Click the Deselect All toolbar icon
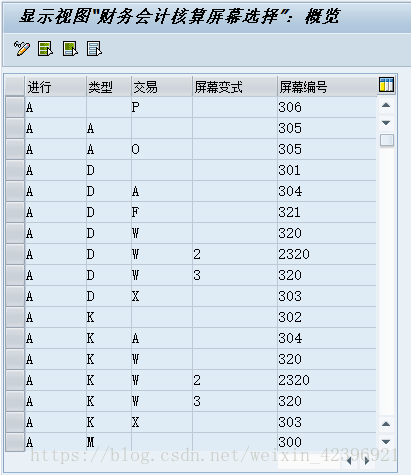Viewport: 411px width, 475px height. [94, 49]
